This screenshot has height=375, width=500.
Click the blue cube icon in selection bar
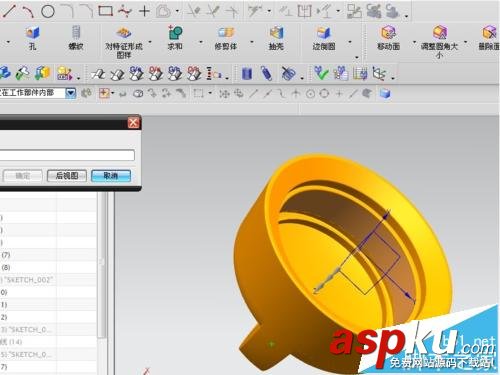click(x=385, y=94)
